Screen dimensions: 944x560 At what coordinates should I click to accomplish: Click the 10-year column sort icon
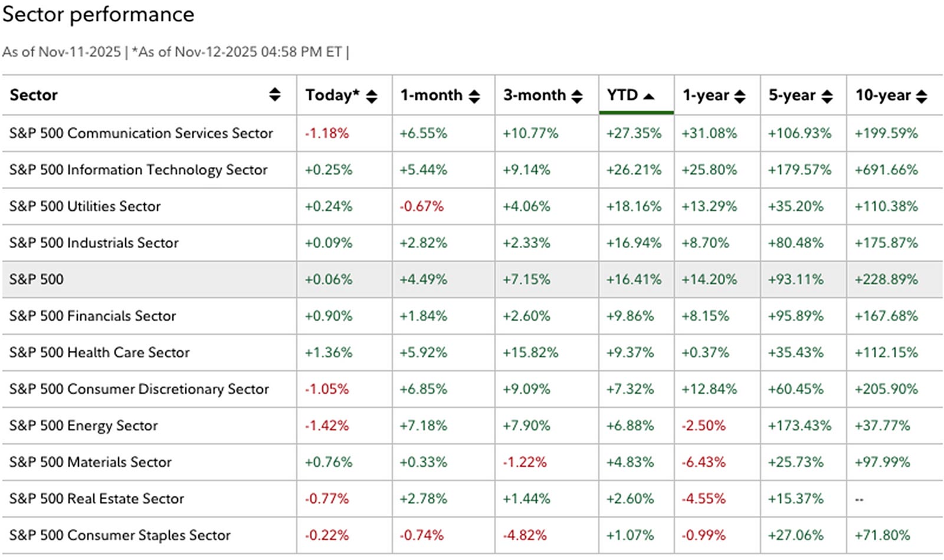922,95
